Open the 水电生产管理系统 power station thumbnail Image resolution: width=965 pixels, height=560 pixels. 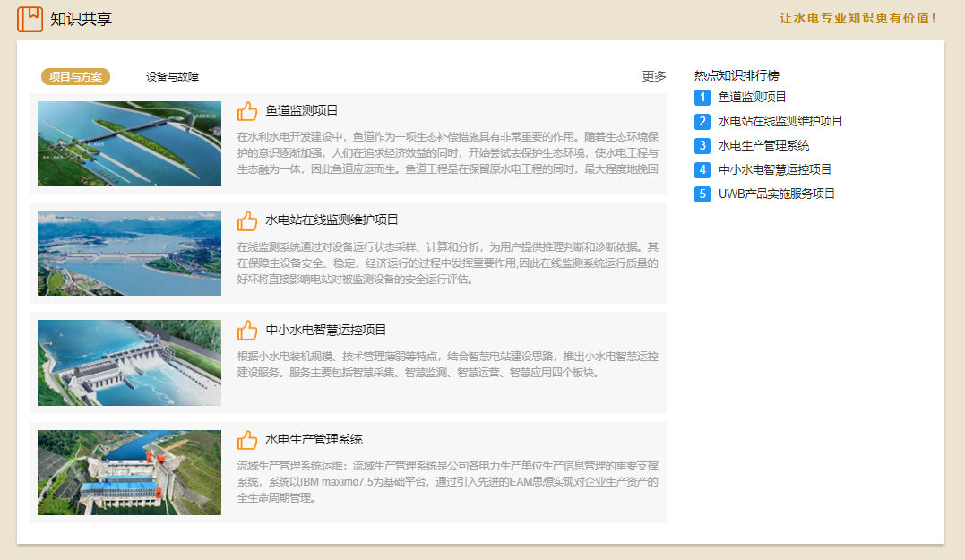(x=129, y=472)
